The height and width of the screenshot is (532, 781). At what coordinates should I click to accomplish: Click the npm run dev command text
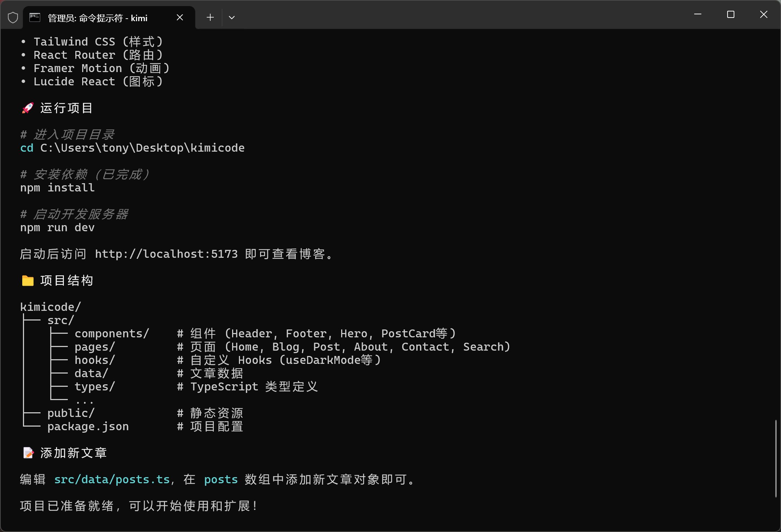[x=57, y=228]
